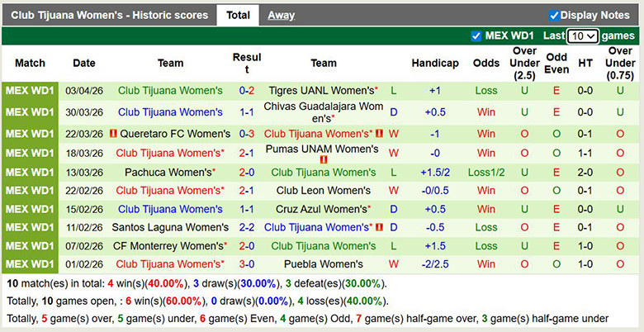644x332 pixels.
Task: Open Club Leon Women's team link
Action: (324, 191)
